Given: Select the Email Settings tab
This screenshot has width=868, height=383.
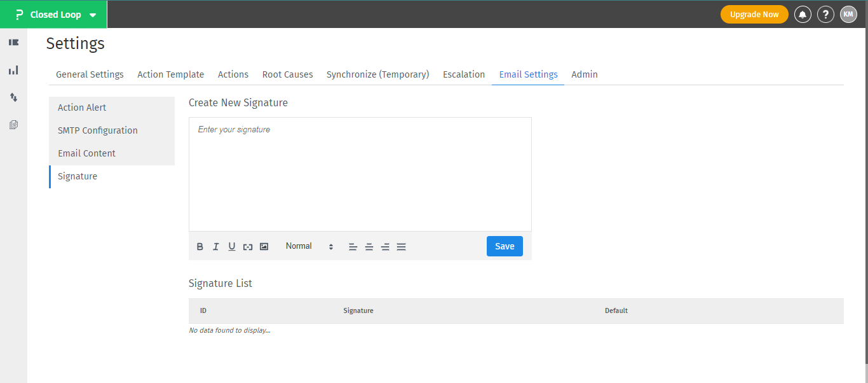Looking at the screenshot, I should (529, 74).
